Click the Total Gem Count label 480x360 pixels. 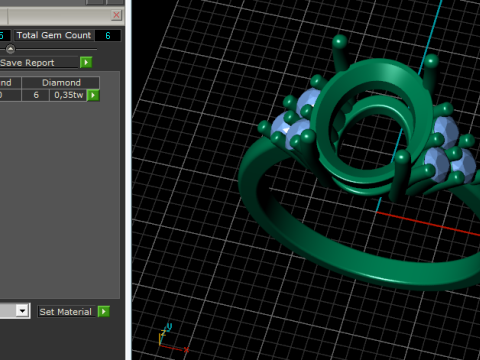tap(54, 35)
